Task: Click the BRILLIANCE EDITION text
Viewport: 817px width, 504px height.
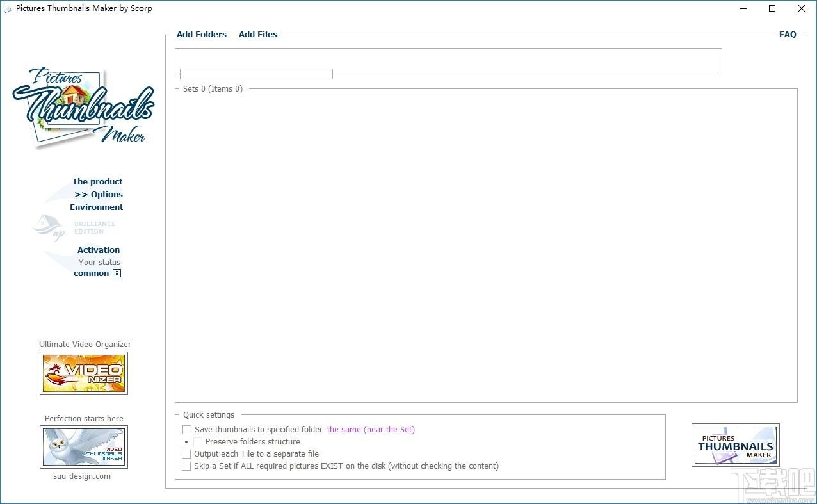Action: click(x=95, y=228)
